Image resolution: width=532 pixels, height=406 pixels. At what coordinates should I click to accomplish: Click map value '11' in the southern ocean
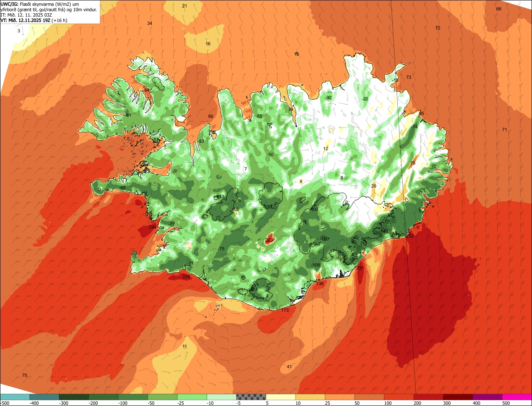[185, 346]
